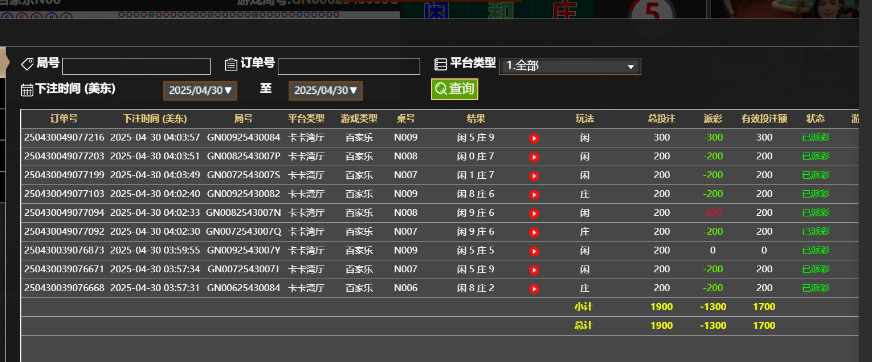Screen dimensions: 872x362
Task: Click the 状态 column header
Action: pos(816,118)
